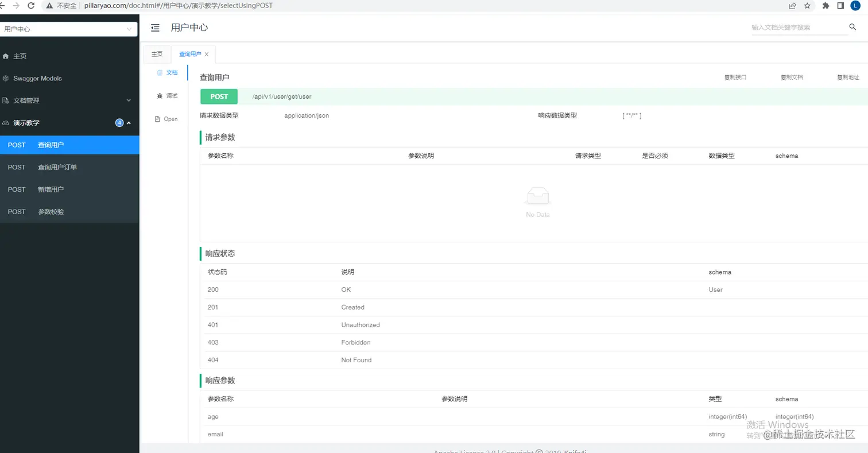868x453 pixels.
Task: Click the Forbidden description cell
Action: (x=356, y=343)
